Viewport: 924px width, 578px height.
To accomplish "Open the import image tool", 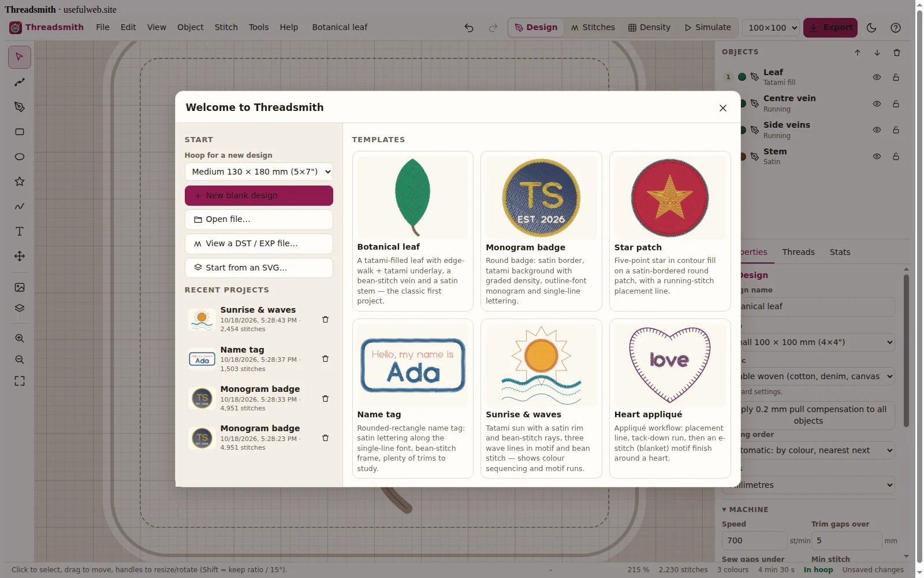I will 20,287.
